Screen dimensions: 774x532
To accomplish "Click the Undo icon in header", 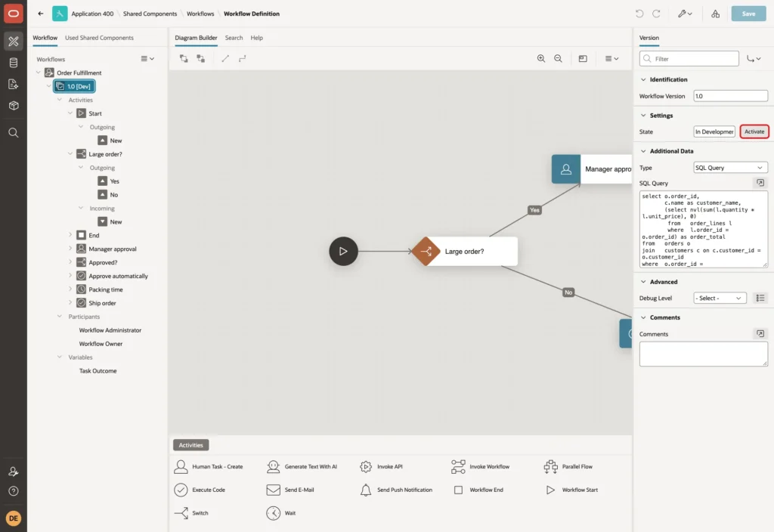I will point(639,14).
